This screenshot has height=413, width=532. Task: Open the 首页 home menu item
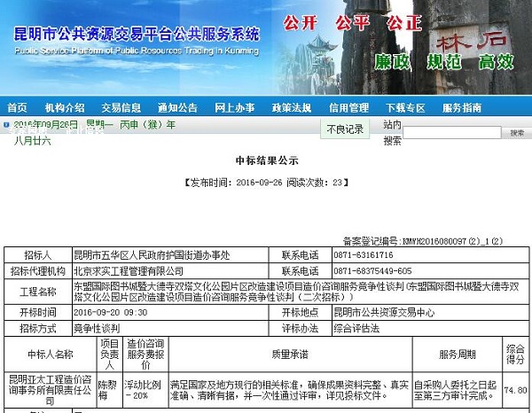click(17, 107)
